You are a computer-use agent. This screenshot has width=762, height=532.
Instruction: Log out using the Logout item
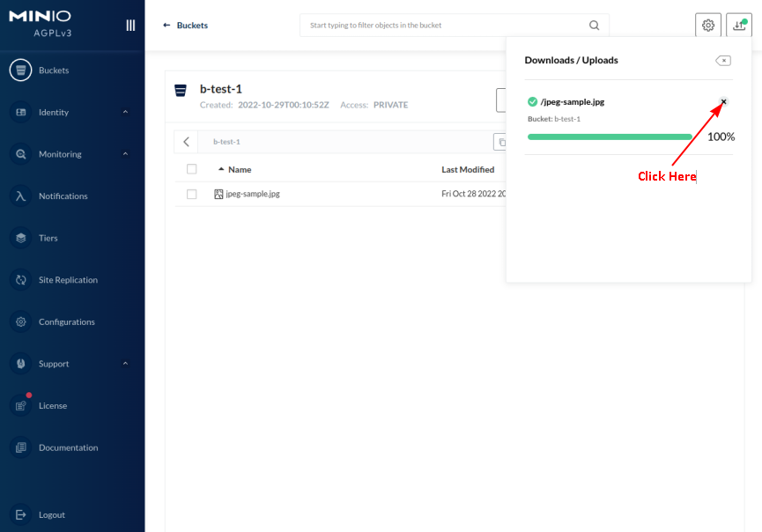coord(51,514)
